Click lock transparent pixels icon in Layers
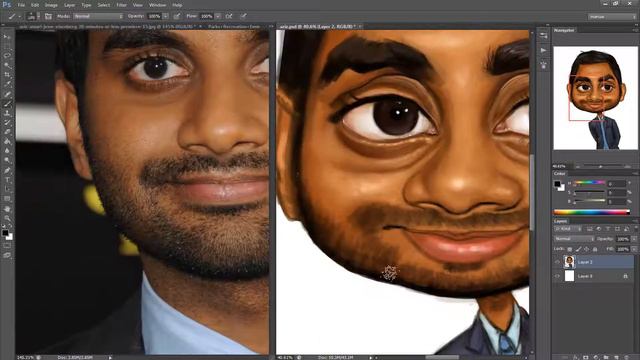The width and height of the screenshot is (640, 360). [570, 249]
